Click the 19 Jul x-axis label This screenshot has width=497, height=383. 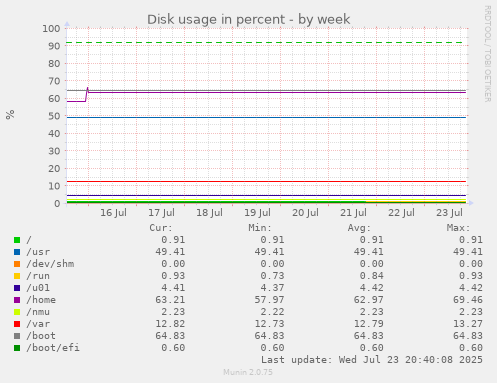point(257,212)
